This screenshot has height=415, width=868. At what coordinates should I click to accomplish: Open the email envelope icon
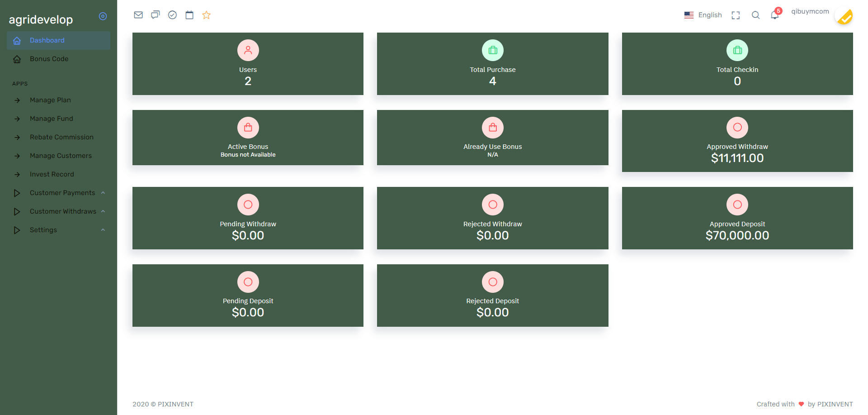coord(138,15)
